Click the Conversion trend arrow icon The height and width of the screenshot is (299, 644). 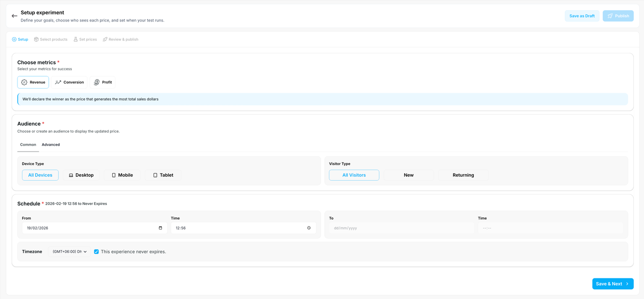coord(58,82)
